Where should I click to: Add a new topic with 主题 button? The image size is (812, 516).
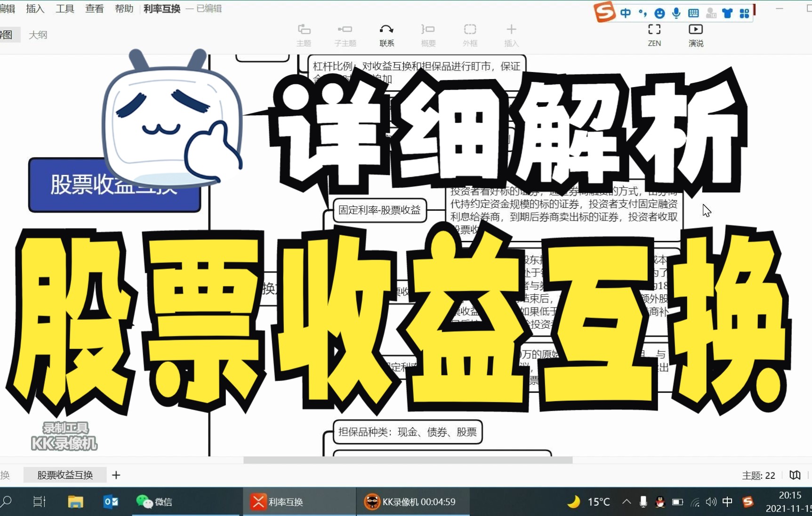304,35
